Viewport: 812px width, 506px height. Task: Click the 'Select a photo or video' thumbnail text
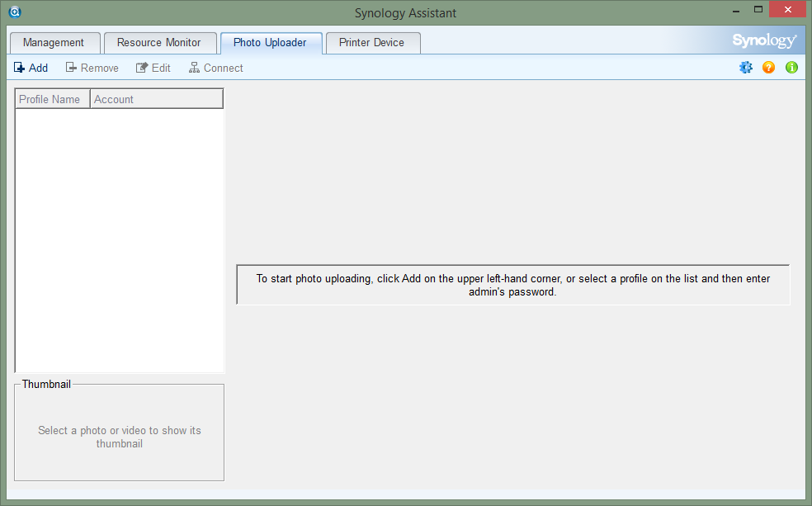[x=119, y=437]
